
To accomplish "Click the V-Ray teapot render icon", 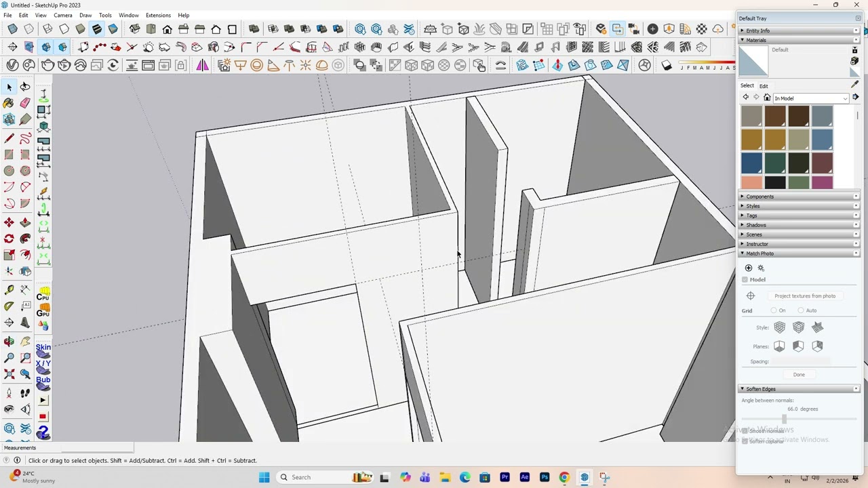I will click(x=48, y=65).
